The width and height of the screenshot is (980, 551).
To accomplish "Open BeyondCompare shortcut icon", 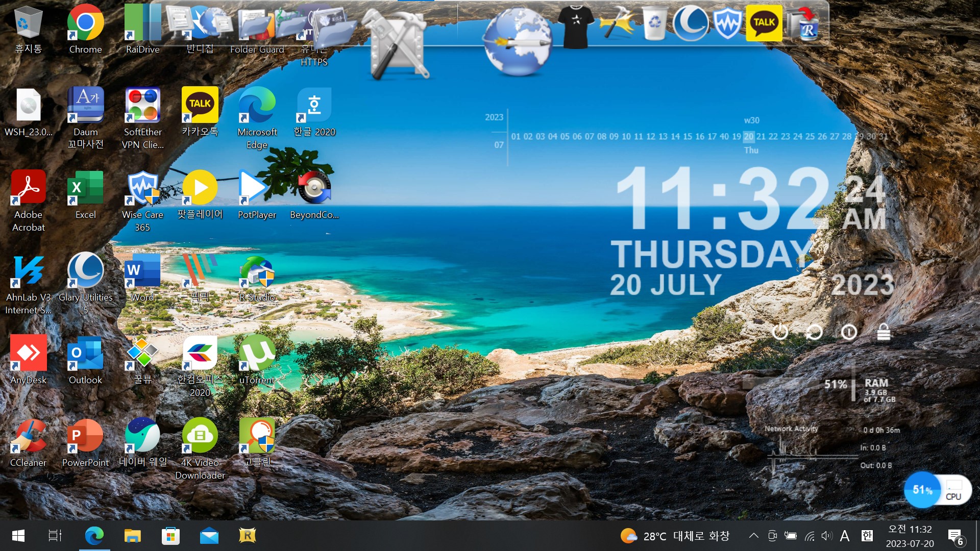I will click(x=314, y=188).
